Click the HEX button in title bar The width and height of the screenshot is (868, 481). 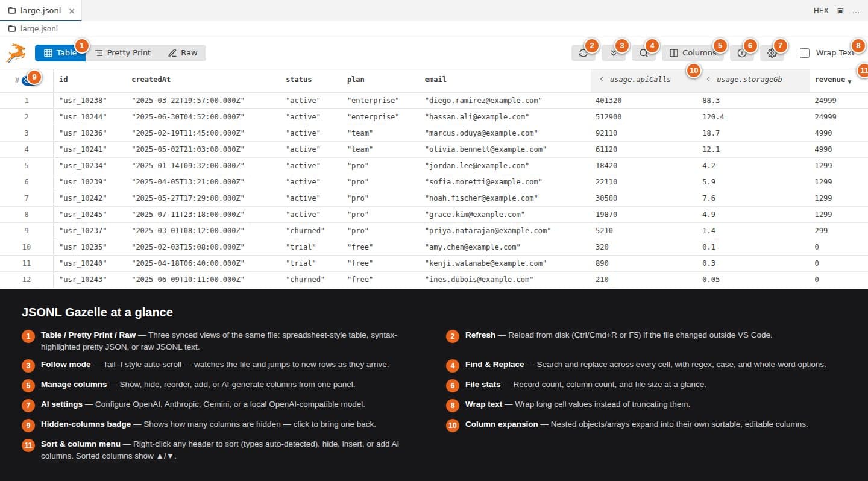pos(821,11)
